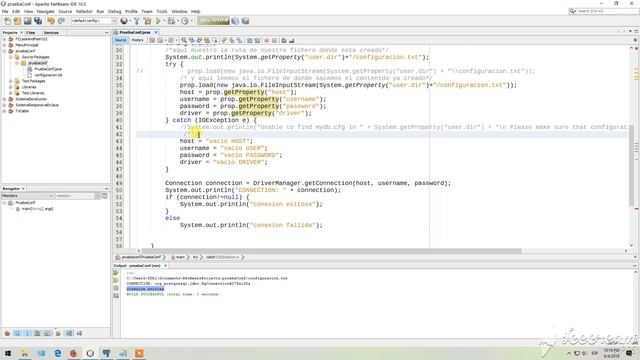This screenshot has width=640, height=360.
Task: Close the Navigator panel tab
Action: [23, 189]
